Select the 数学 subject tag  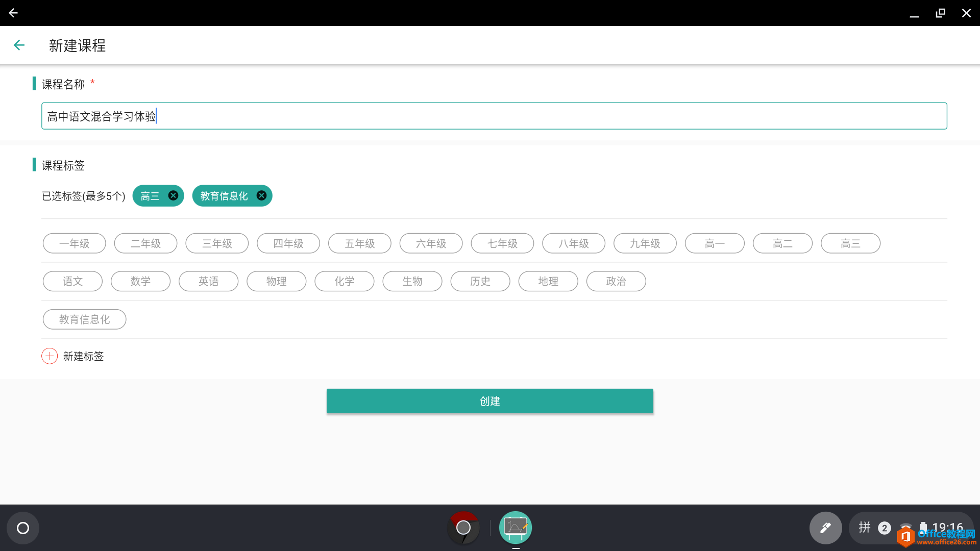140,281
